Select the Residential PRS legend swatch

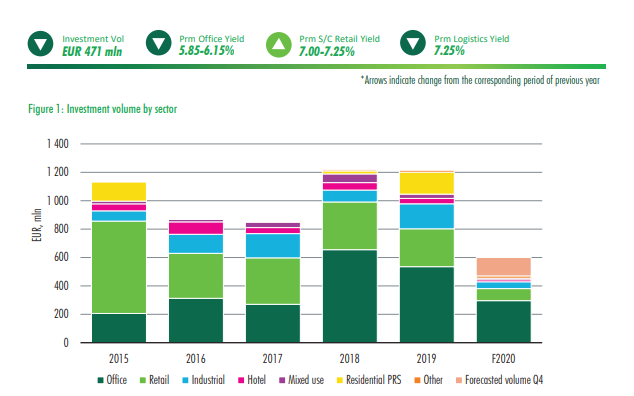340,380
